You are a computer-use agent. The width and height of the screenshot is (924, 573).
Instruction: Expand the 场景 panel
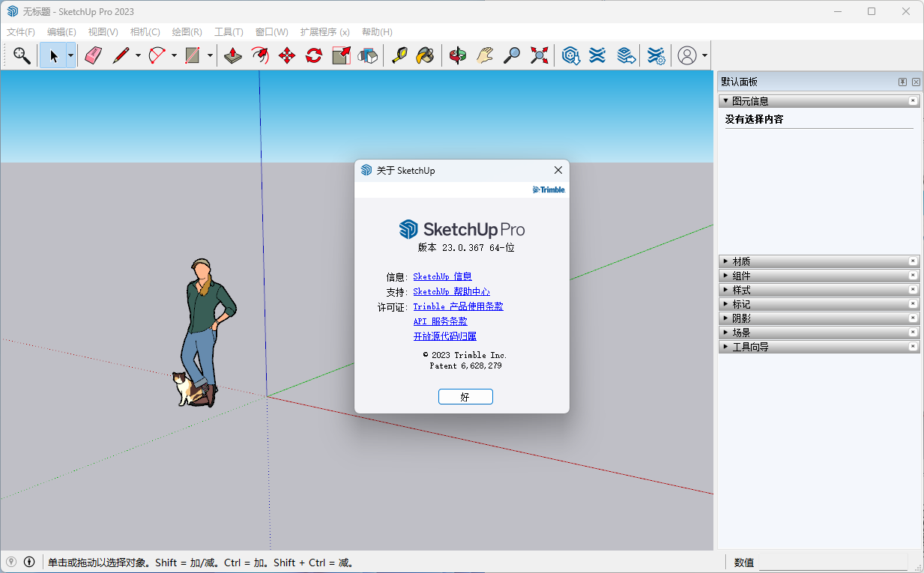coord(725,333)
